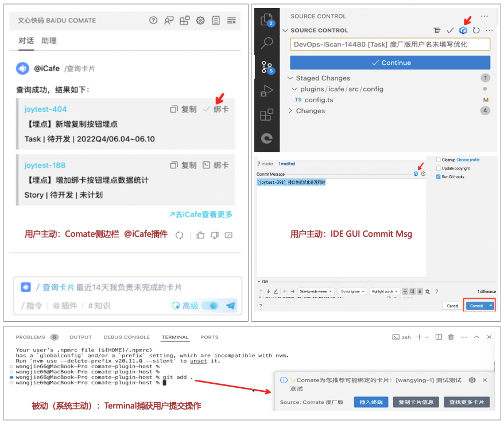
Task: Switch to the 助理 tab
Action: (x=49, y=41)
